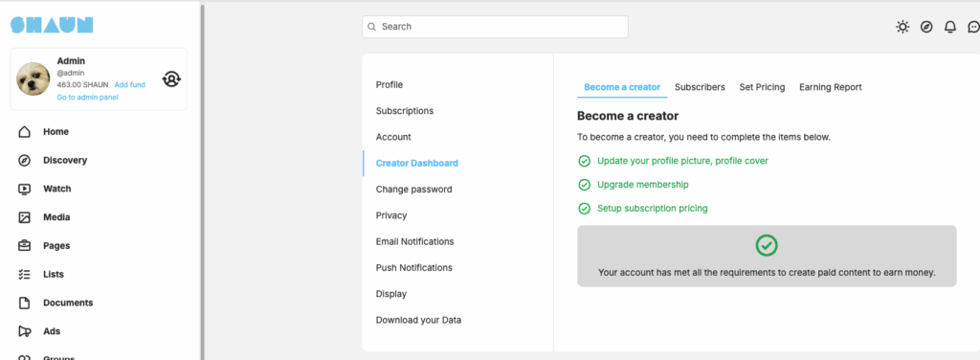Click the switch account icon
This screenshot has width=980, height=360.
click(x=171, y=79)
